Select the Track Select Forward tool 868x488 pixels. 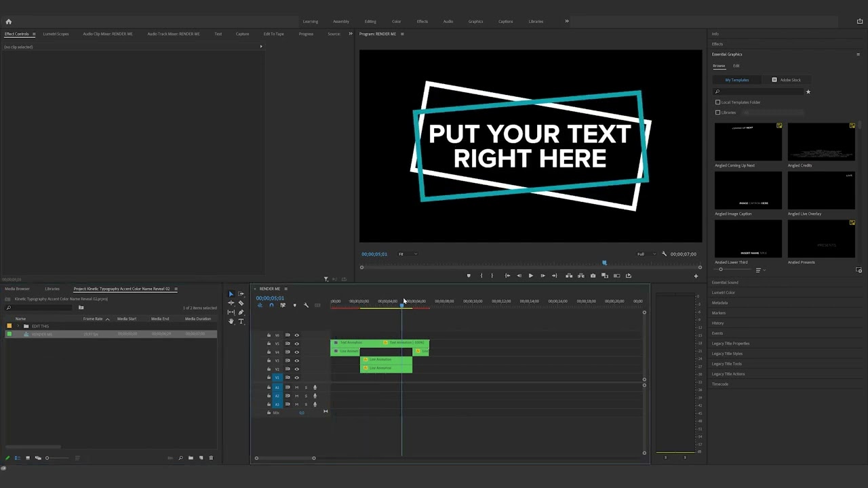point(241,294)
